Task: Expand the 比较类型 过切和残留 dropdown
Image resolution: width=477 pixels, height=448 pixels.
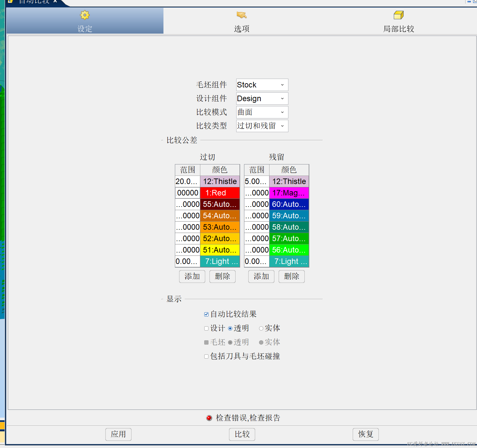Action: [x=262, y=126]
